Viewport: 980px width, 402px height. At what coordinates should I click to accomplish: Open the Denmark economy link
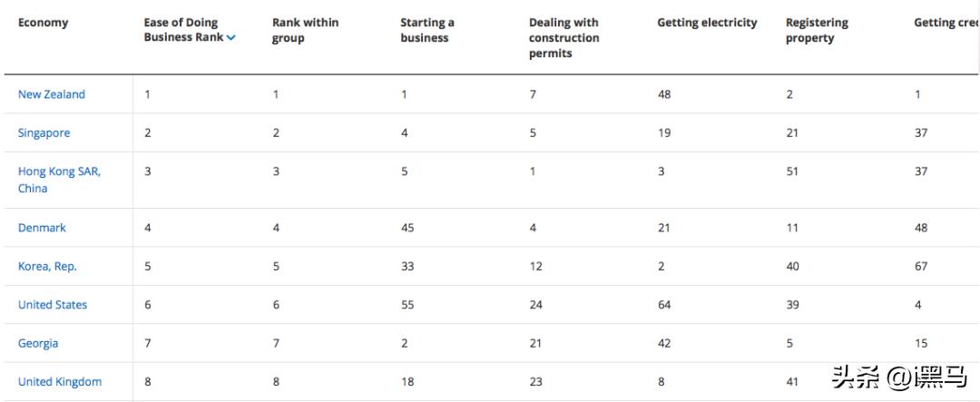(x=42, y=228)
